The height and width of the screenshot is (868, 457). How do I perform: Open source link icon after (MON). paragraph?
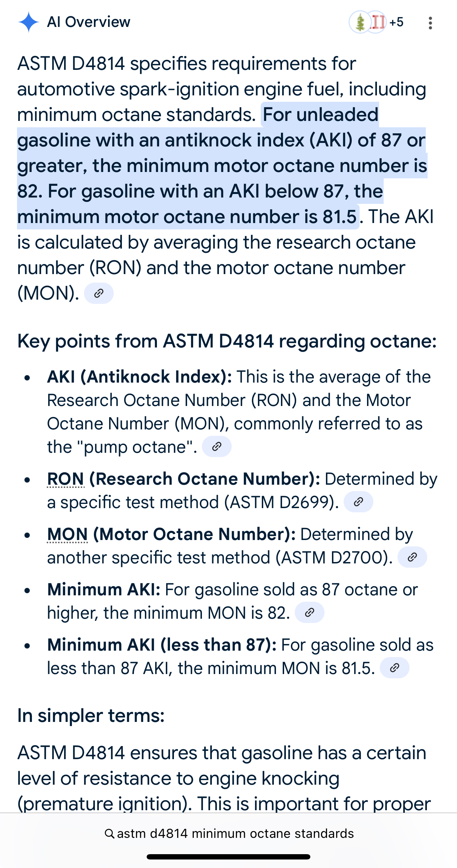tap(99, 293)
